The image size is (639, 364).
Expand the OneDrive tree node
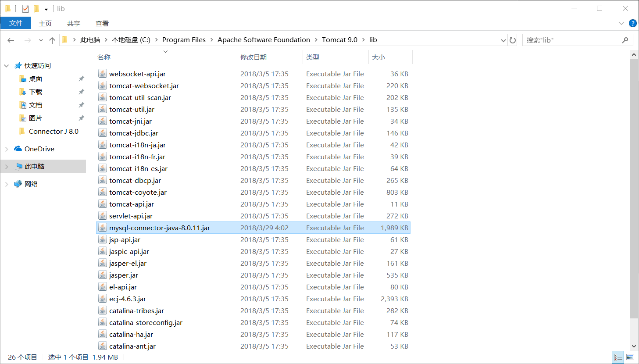7,149
